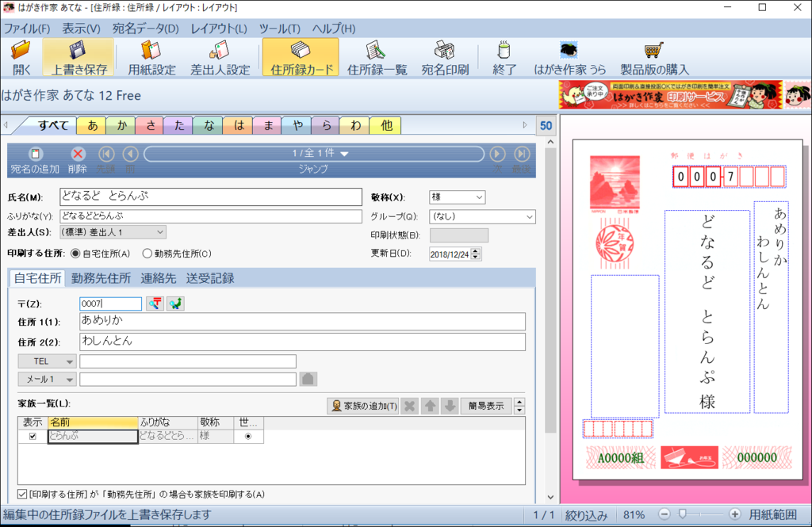This screenshot has width=812, height=527.
Task: Select the 住所録カード view
Action: pyautogui.click(x=301, y=57)
